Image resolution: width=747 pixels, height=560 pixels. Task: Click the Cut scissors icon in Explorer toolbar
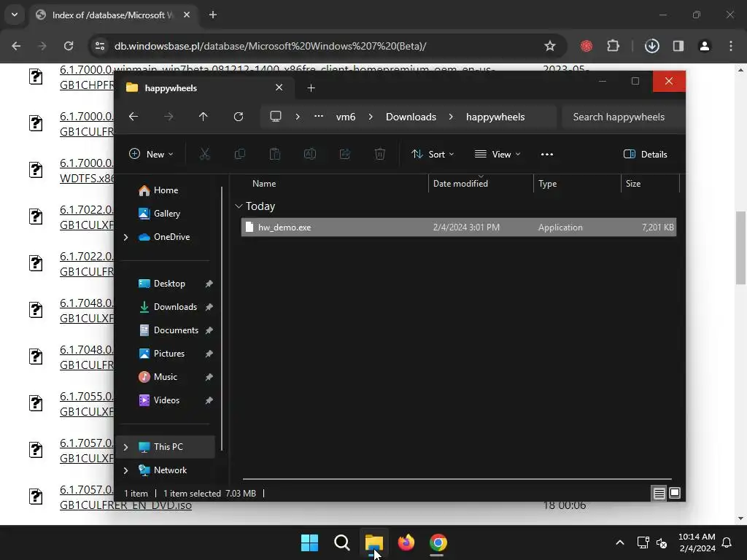[x=204, y=154]
